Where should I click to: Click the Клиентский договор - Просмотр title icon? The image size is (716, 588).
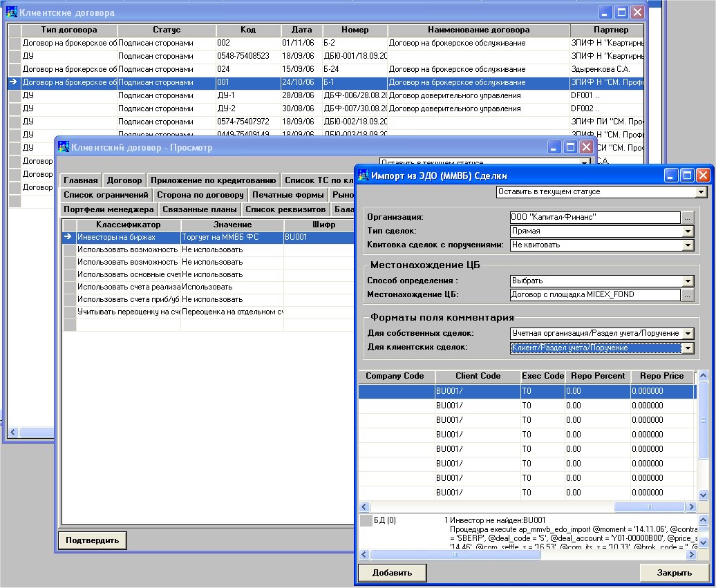64,147
